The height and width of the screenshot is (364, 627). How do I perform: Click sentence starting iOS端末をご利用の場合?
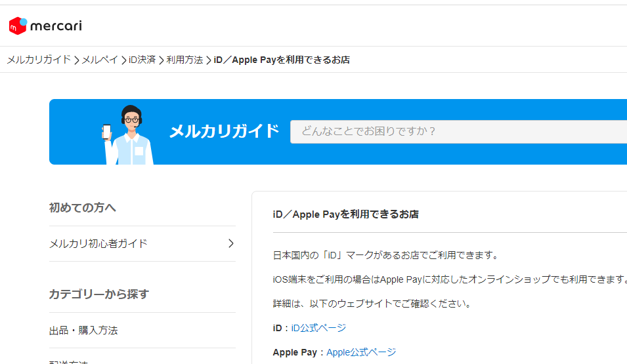[450, 279]
